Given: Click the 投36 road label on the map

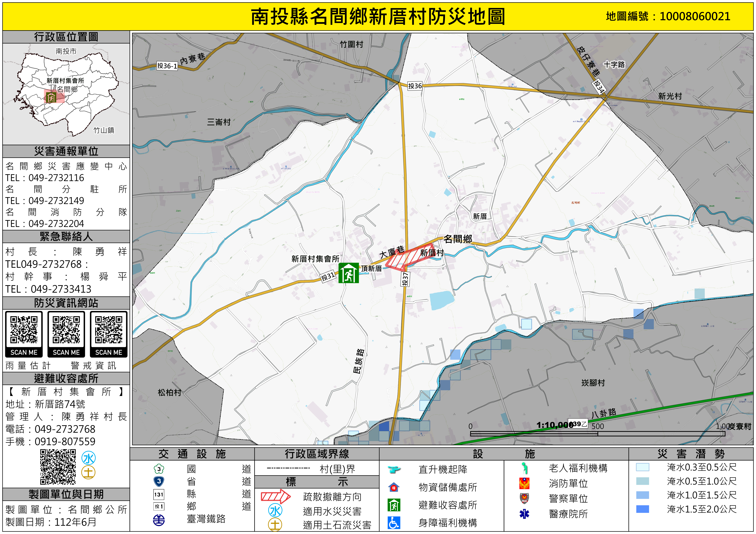Looking at the screenshot, I should click(x=415, y=86).
